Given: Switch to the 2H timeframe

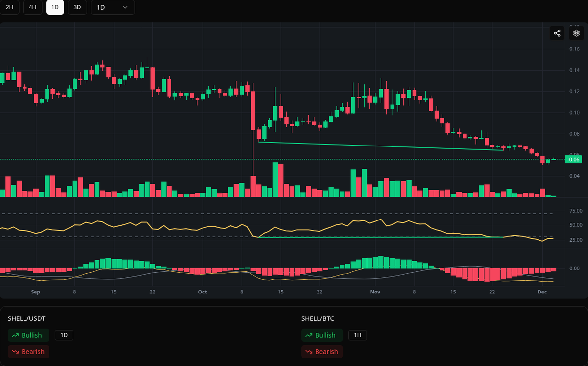Looking at the screenshot, I should tap(10, 7).
